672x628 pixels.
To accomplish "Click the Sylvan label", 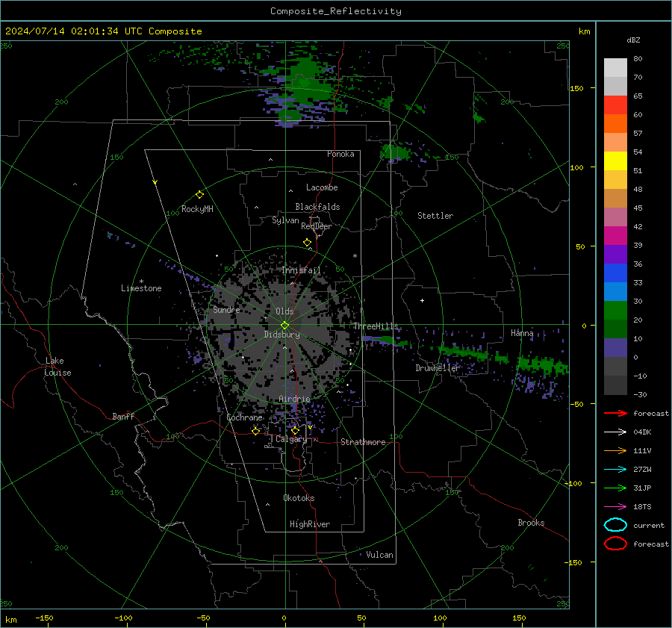I will click(x=285, y=220).
